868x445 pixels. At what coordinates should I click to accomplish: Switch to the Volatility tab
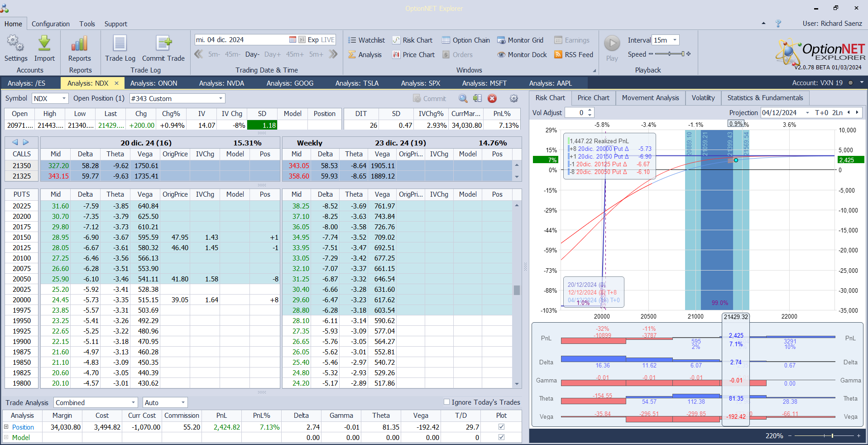click(x=703, y=98)
